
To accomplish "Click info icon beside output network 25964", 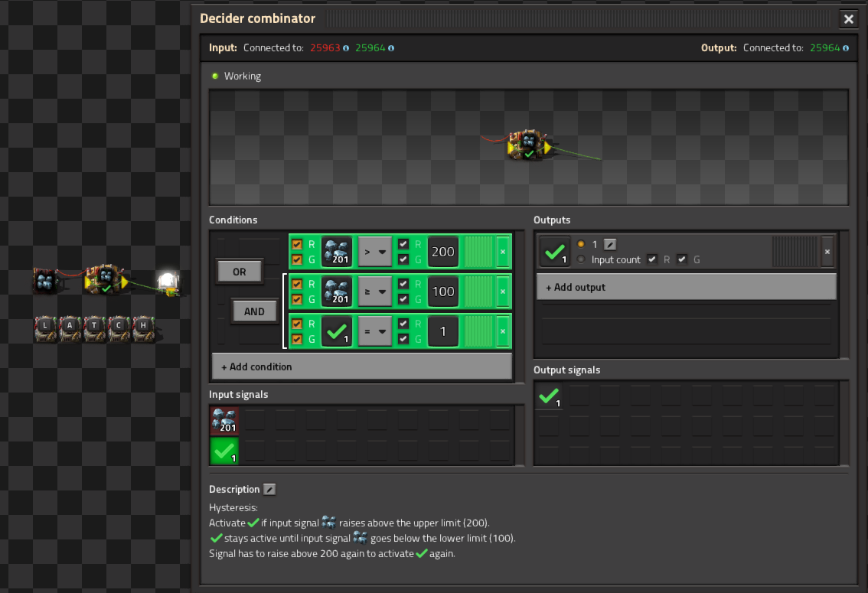I will pos(846,48).
